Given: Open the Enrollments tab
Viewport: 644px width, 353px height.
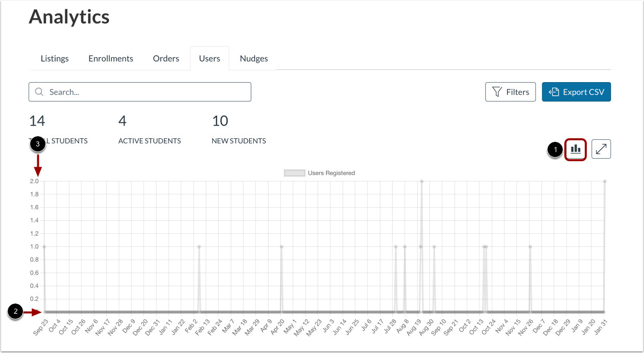Looking at the screenshot, I should pyautogui.click(x=111, y=58).
